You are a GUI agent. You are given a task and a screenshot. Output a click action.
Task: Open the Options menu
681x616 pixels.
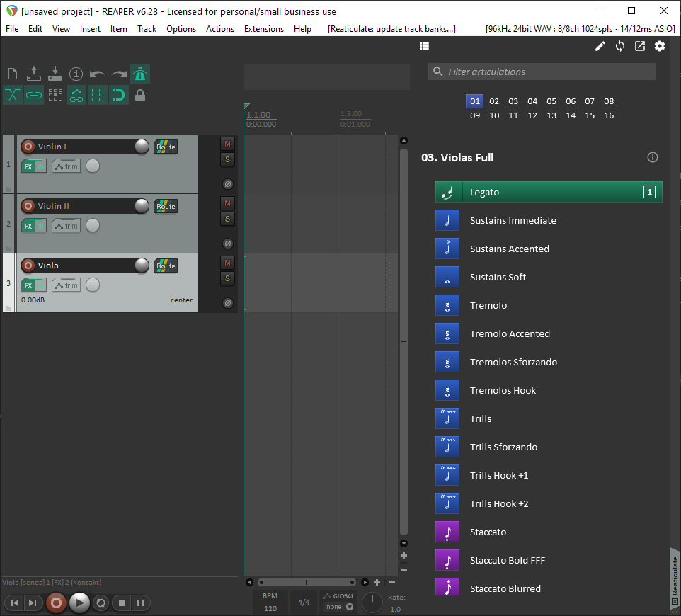coord(181,29)
